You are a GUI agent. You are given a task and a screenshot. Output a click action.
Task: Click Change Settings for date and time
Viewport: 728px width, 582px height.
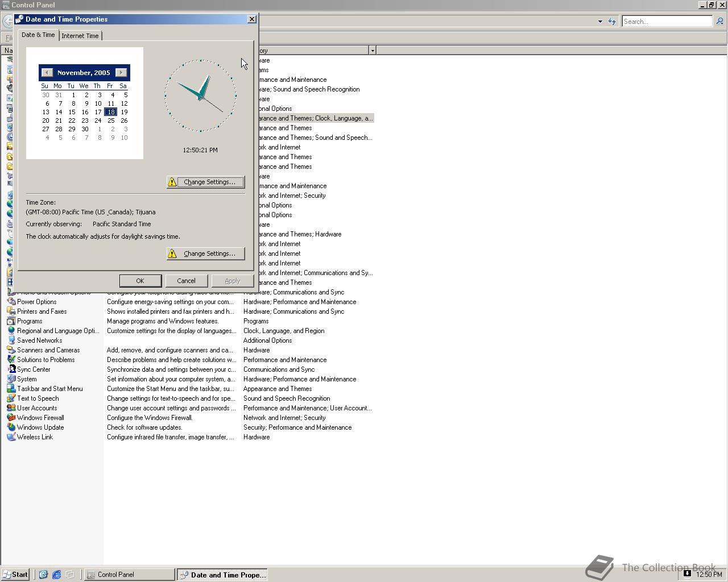205,182
